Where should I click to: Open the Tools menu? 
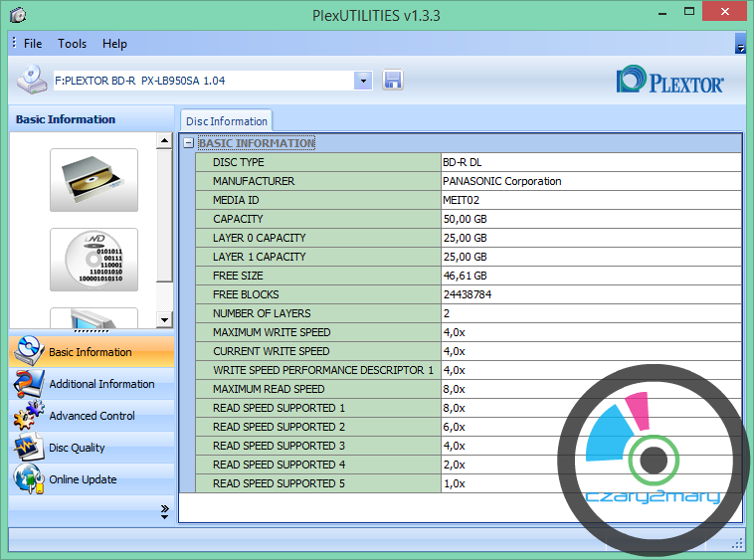(72, 44)
